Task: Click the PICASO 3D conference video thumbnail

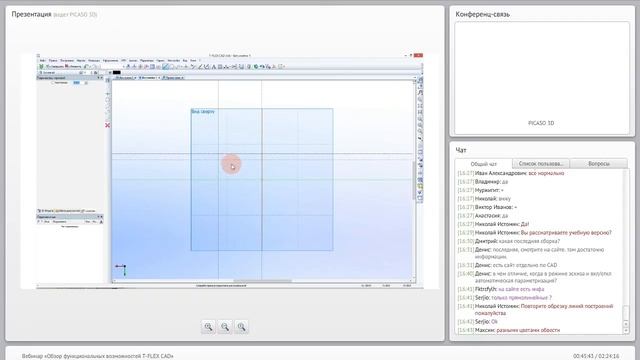Action: [542, 78]
